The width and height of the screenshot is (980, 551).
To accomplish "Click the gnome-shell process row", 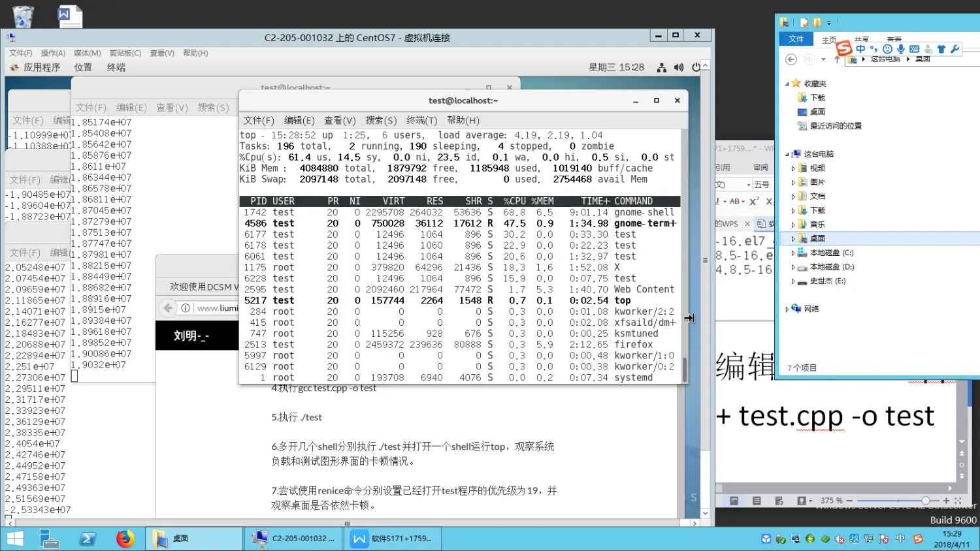I will coord(459,212).
